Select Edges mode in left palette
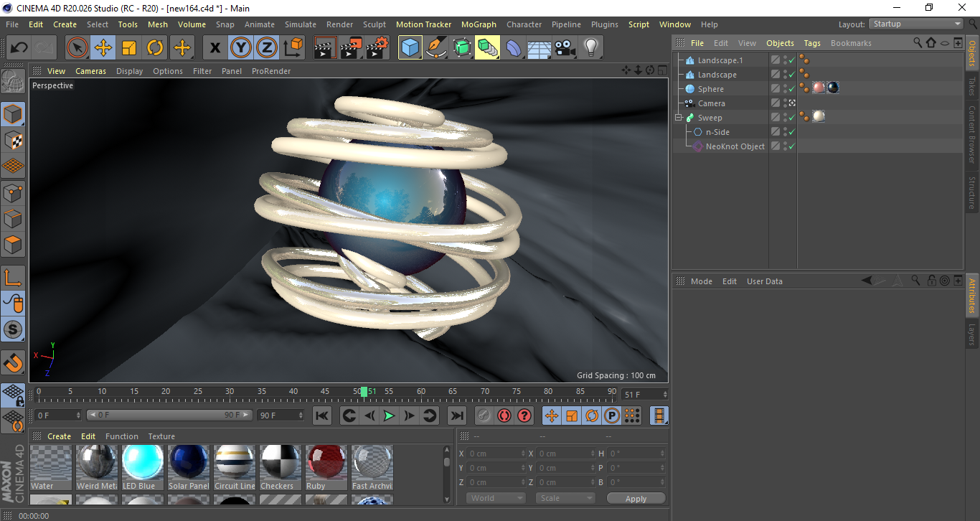980x521 pixels. [x=13, y=219]
